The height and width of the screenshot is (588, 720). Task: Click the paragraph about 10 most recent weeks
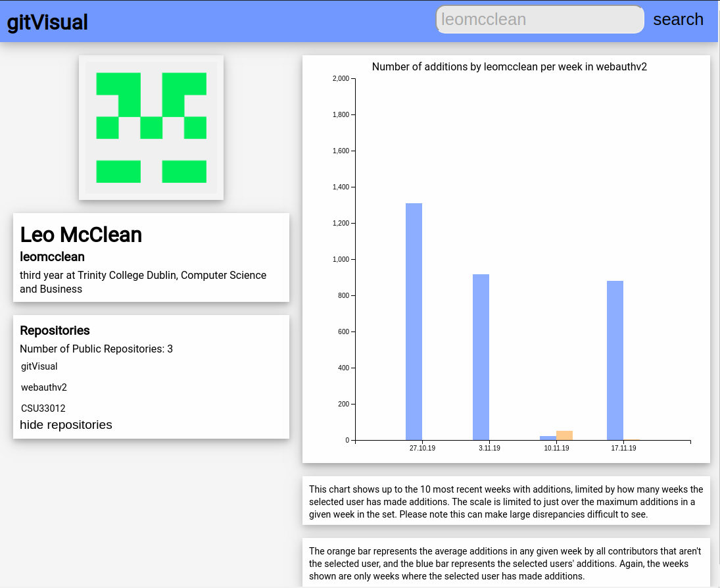tap(506, 502)
